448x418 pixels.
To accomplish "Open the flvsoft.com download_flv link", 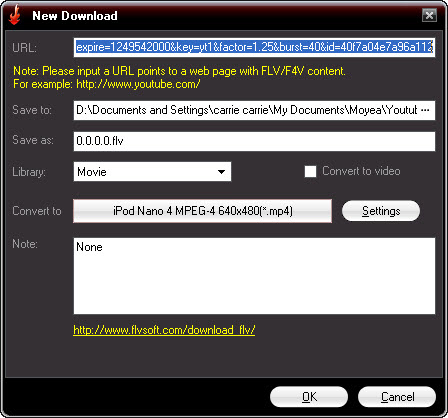I will pos(164,330).
